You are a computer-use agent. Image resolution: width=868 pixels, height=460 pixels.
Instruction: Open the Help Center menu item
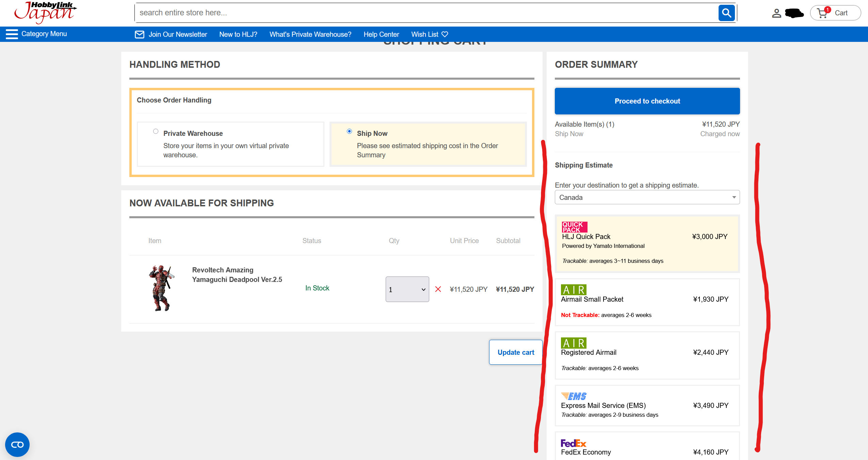tap(381, 34)
